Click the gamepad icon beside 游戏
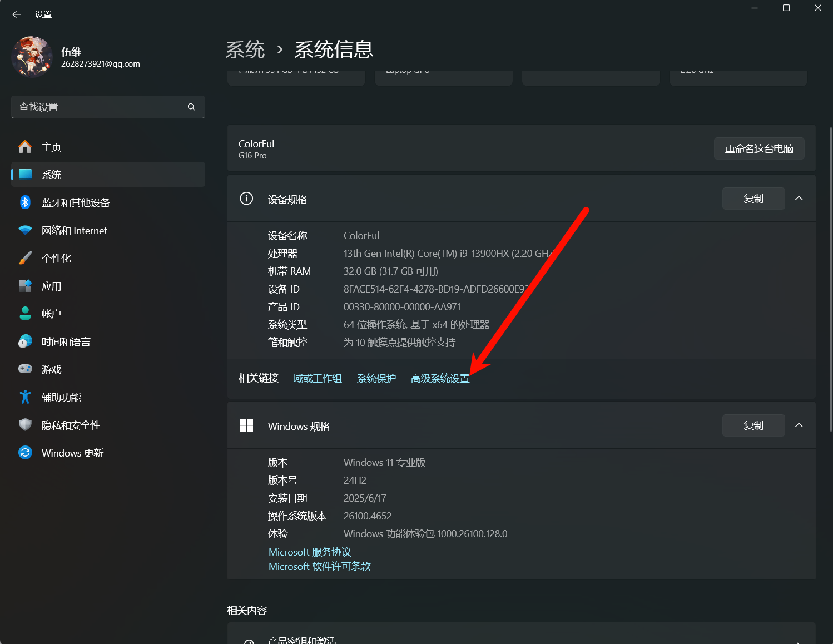This screenshot has height=644, width=833. click(x=25, y=369)
